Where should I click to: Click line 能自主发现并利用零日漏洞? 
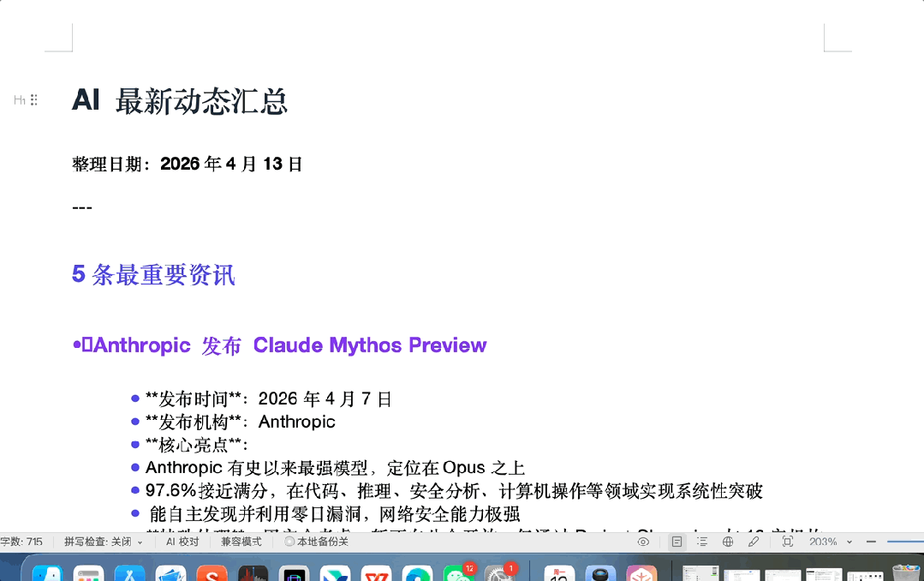pos(335,514)
